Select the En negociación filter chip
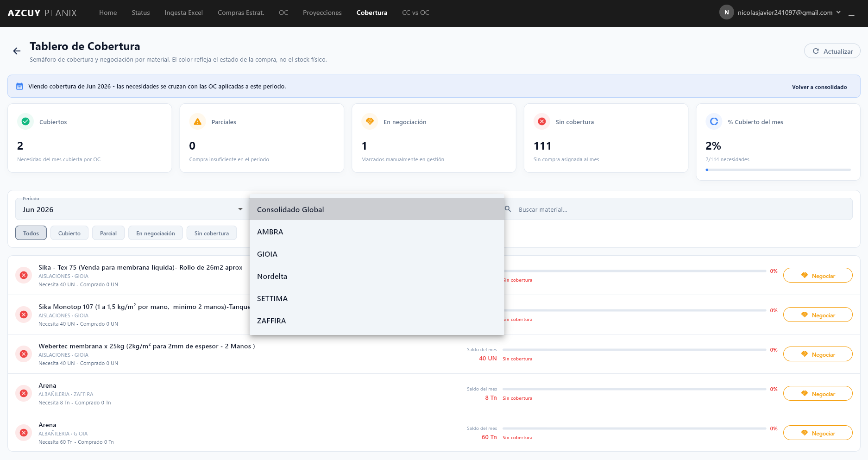Viewport: 868px width, 460px height. (156, 233)
